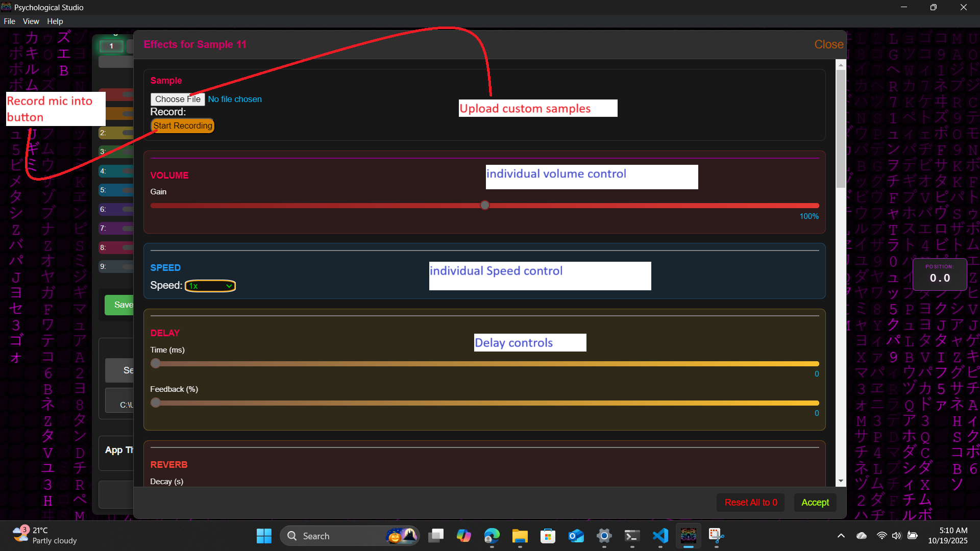Viewport: 980px width, 551px height.
Task: Open the Help menu
Action: coord(55,21)
